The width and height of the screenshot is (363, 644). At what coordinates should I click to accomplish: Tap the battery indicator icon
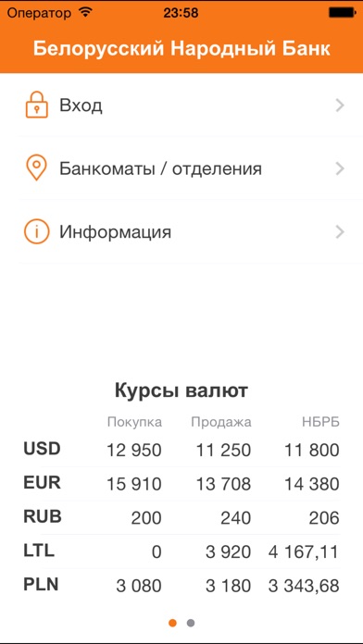coord(342,13)
